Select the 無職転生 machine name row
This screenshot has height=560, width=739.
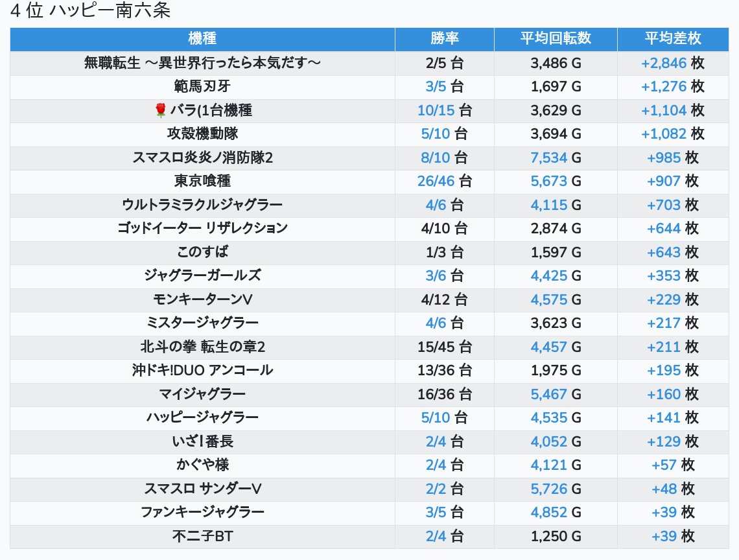[x=202, y=64]
